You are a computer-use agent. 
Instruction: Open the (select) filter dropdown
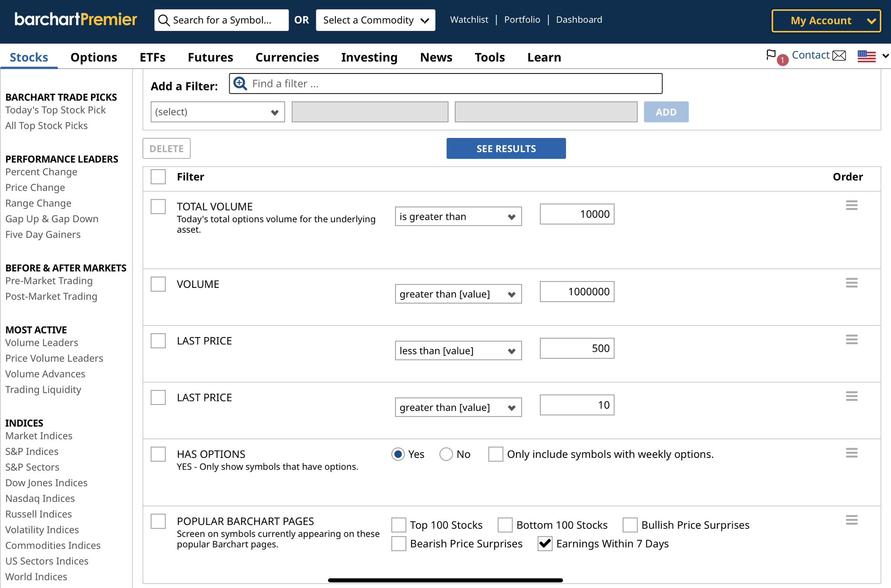pos(217,112)
